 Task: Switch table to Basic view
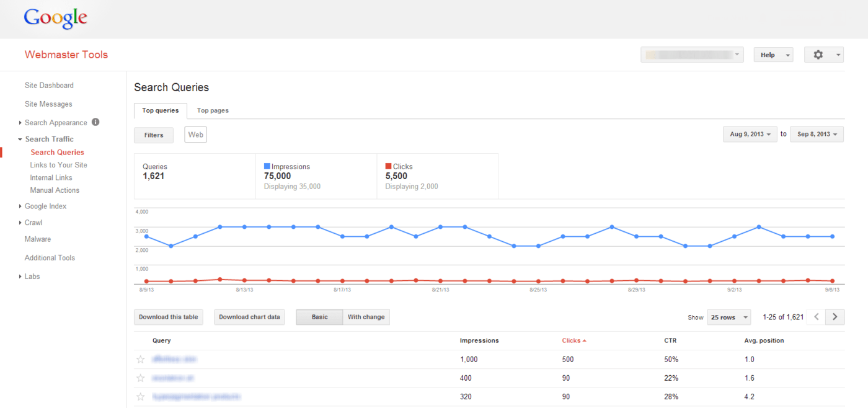(x=319, y=317)
